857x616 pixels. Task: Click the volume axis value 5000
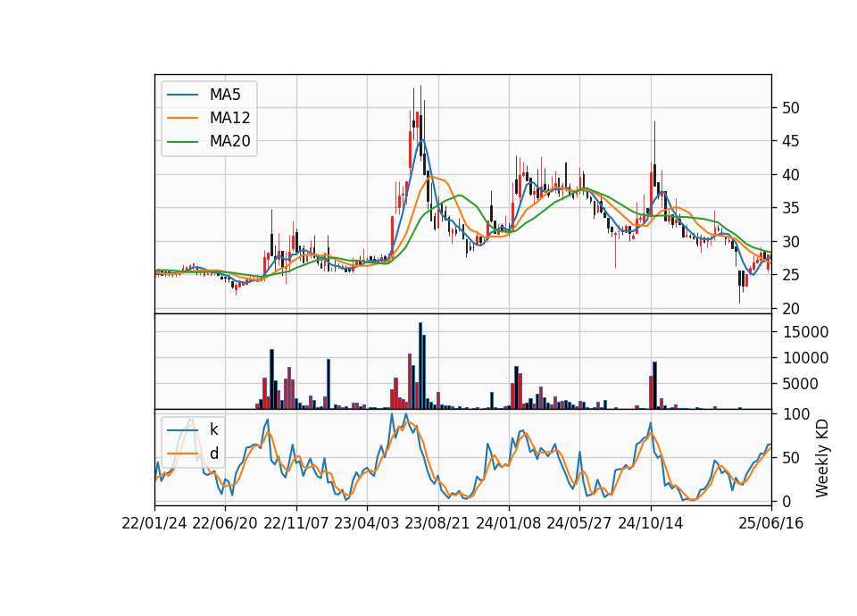coord(800,384)
